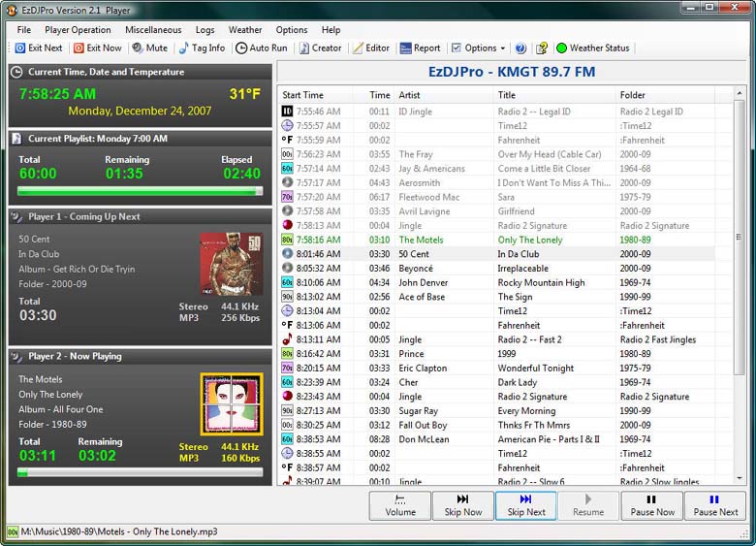Click The Motels album cover thumbnail
The image size is (756, 546).
pyautogui.click(x=232, y=404)
